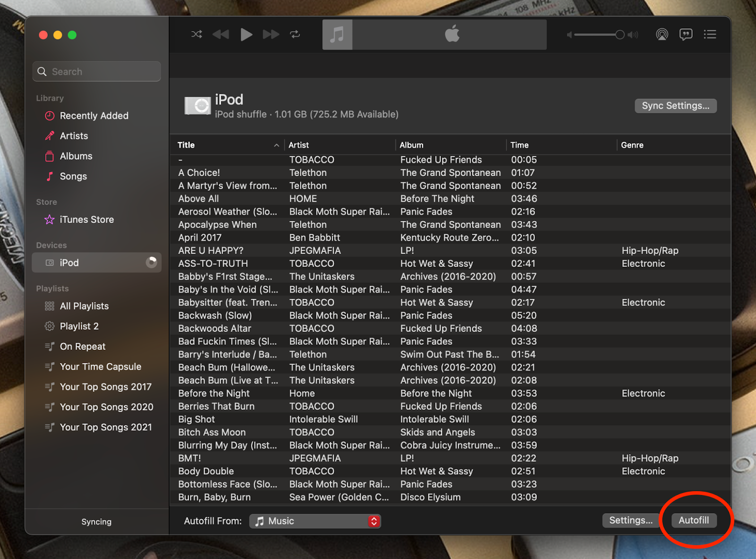This screenshot has height=559, width=756.
Task: Open the Up Next queue list
Action: 710,34
